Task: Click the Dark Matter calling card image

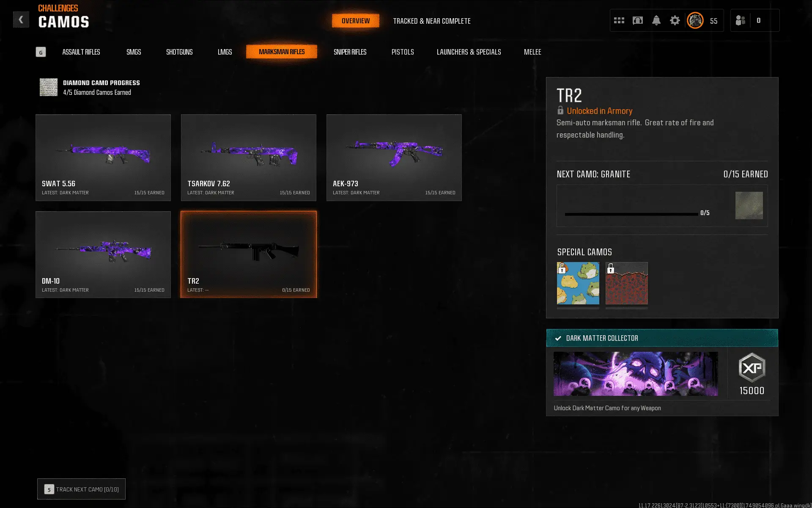Action: pyautogui.click(x=635, y=374)
